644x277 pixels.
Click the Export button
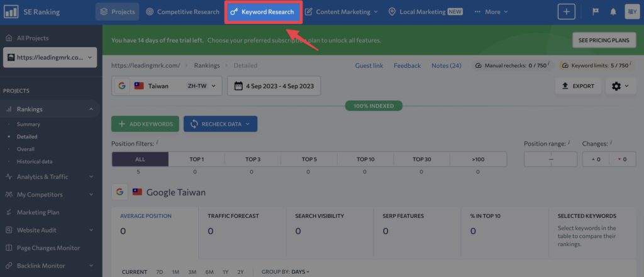pyautogui.click(x=579, y=86)
